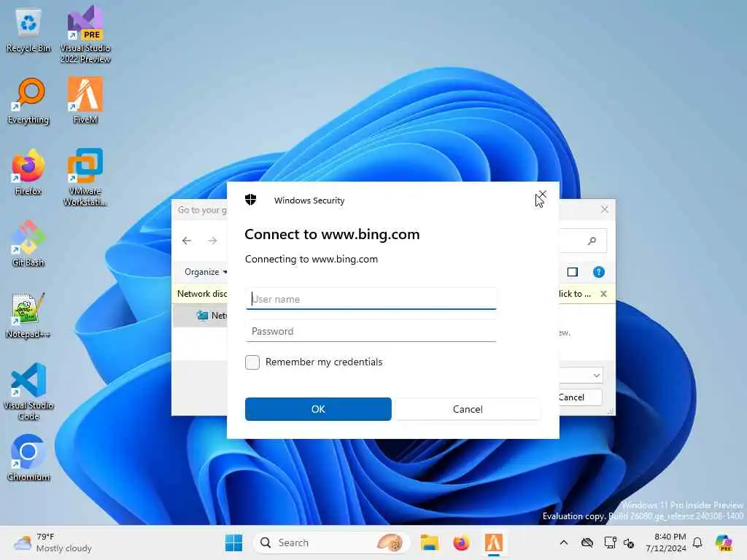Launch Visual Studio 2022 Preview shortcut
The width and height of the screenshot is (747, 560).
(x=85, y=34)
